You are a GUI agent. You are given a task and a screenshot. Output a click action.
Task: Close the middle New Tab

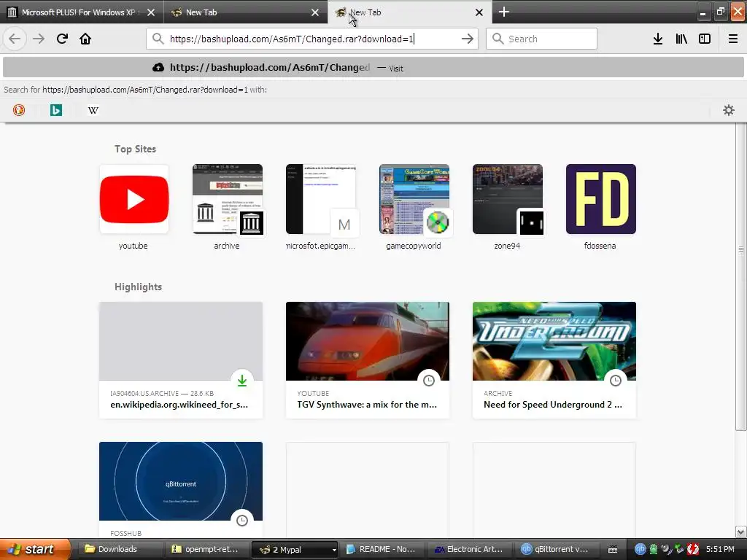[315, 12]
